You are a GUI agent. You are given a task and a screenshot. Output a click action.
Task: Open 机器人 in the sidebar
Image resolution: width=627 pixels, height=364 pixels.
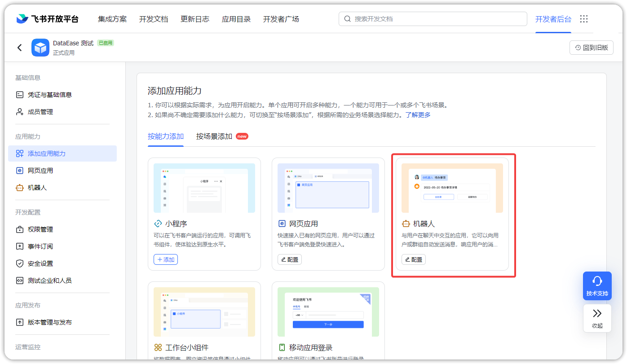[x=62, y=188]
